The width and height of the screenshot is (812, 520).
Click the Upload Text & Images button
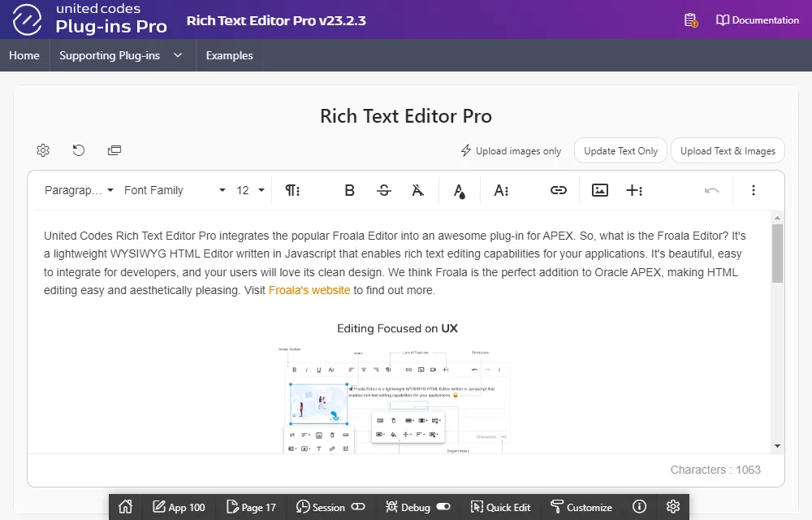(728, 150)
